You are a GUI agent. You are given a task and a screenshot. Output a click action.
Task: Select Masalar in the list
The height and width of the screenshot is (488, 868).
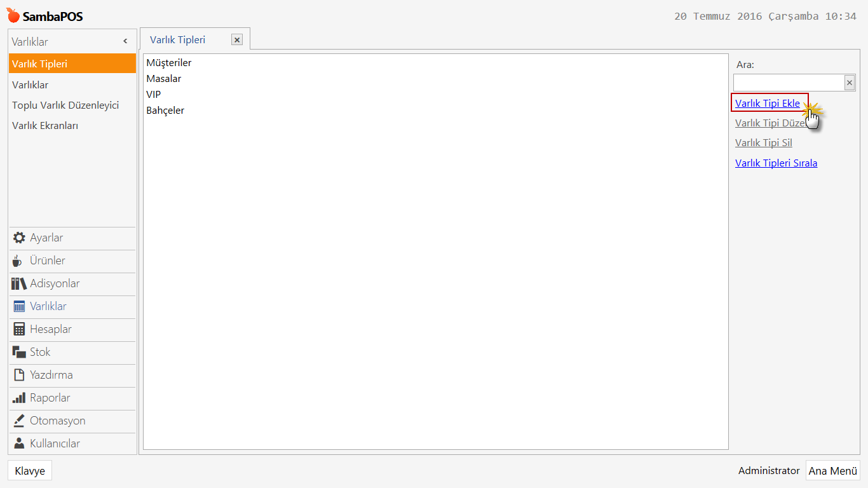pyautogui.click(x=164, y=79)
